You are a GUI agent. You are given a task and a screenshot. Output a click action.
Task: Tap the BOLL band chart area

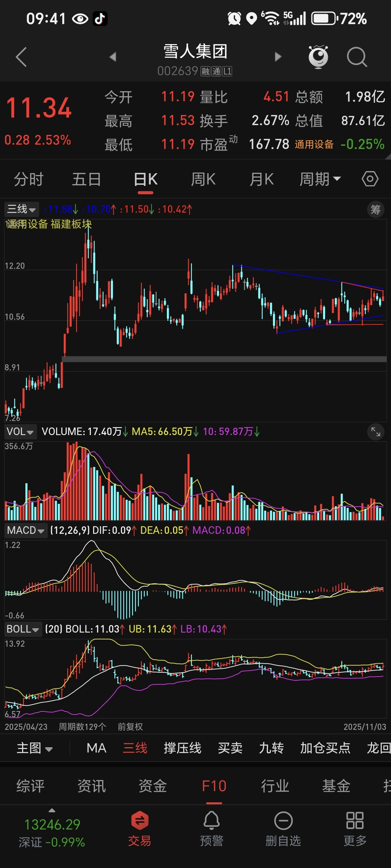coord(195,678)
